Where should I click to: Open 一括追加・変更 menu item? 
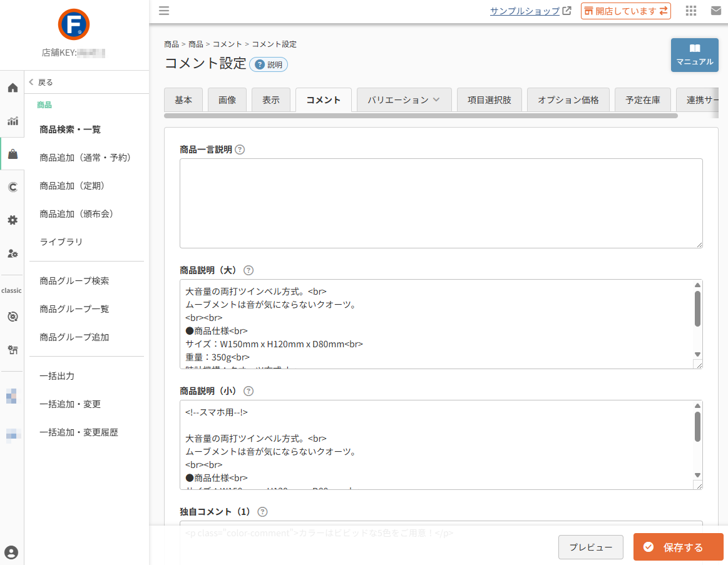click(x=70, y=404)
